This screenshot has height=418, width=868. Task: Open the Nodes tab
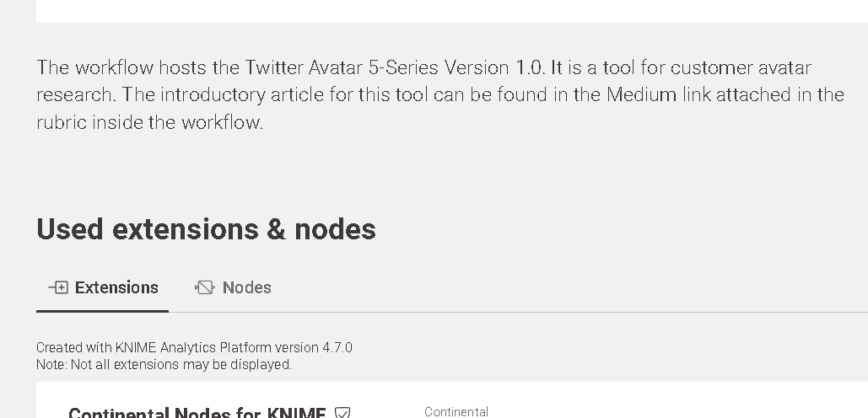[x=233, y=288]
